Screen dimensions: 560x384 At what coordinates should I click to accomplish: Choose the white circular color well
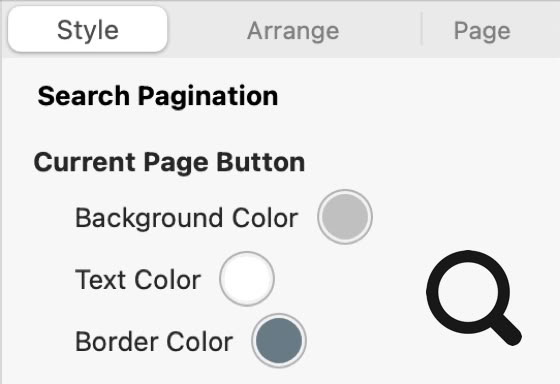247,279
